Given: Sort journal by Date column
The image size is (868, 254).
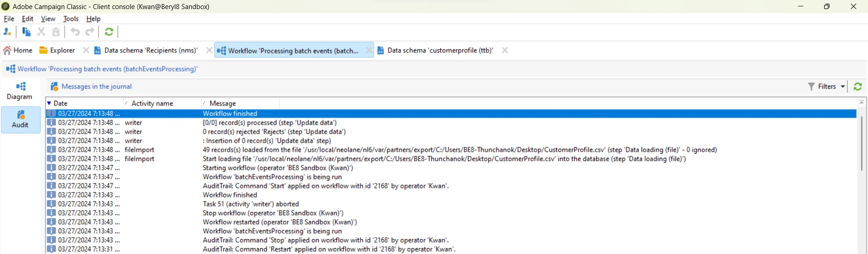Looking at the screenshot, I should point(85,103).
